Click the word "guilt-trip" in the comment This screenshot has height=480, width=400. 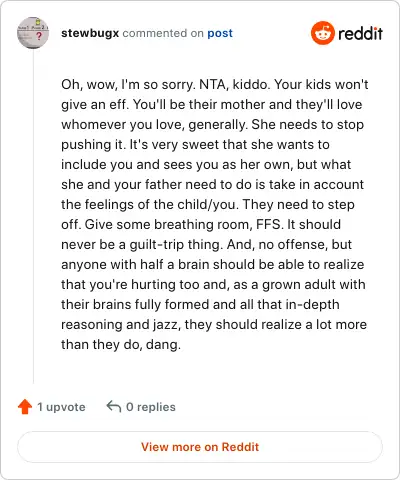157,245
